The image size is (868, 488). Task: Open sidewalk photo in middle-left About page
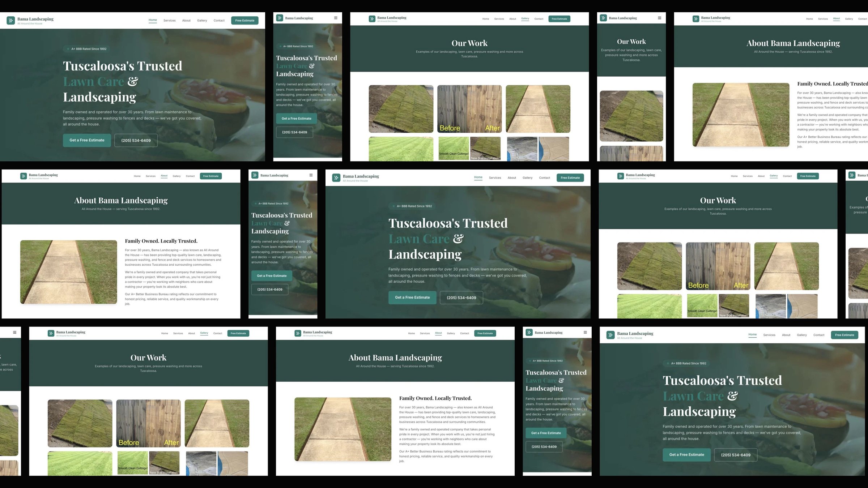tap(69, 272)
